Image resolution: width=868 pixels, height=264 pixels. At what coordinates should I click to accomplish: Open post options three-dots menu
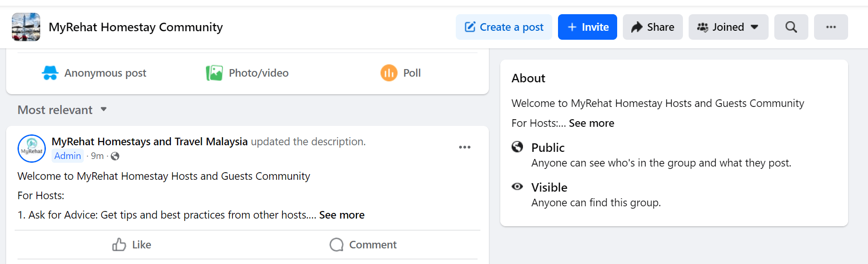point(465,147)
